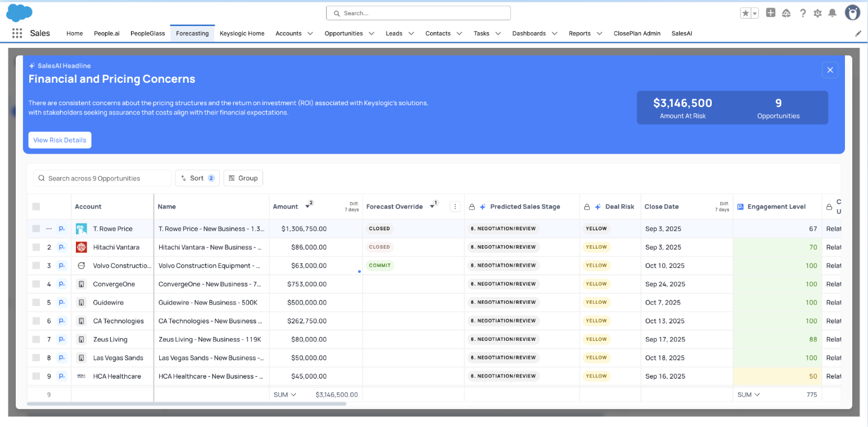Click the T. Rowe Price account logo

(82, 228)
